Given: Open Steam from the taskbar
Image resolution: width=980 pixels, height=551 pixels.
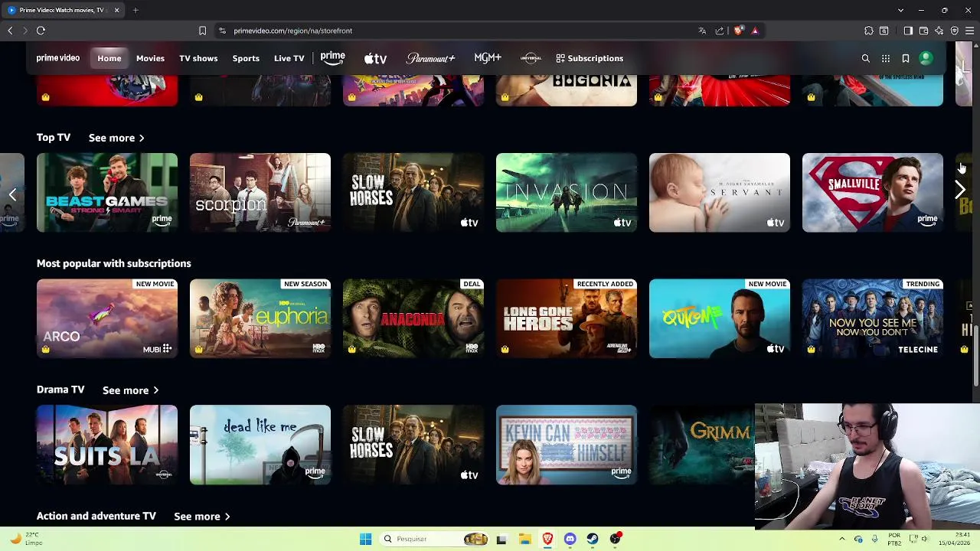Looking at the screenshot, I should coord(593,539).
